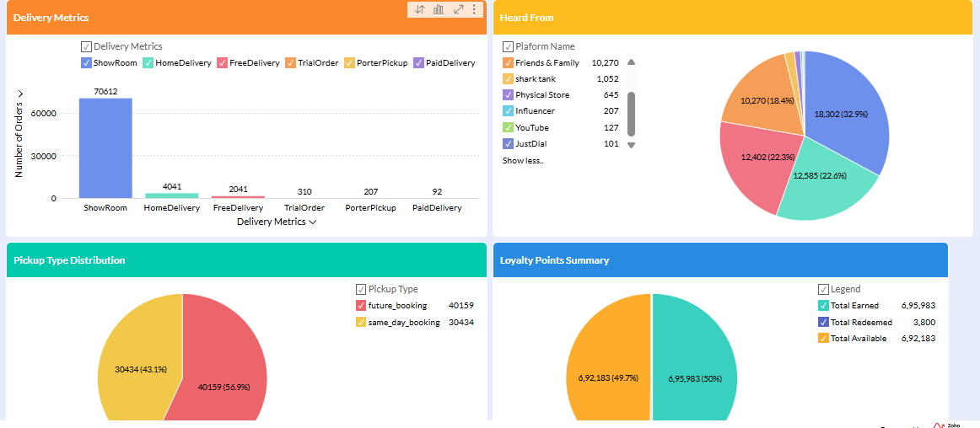The image size is (980, 428).
Task: Toggle the Loyalty Points Legend master checkbox
Action: point(823,289)
